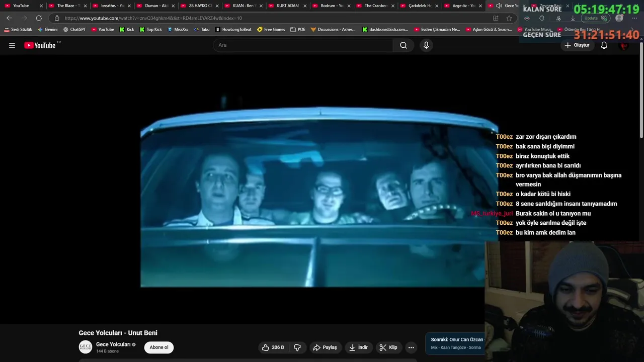This screenshot has width=644, height=362.
Task: Open the Top Kick bookmark
Action: tap(151, 30)
